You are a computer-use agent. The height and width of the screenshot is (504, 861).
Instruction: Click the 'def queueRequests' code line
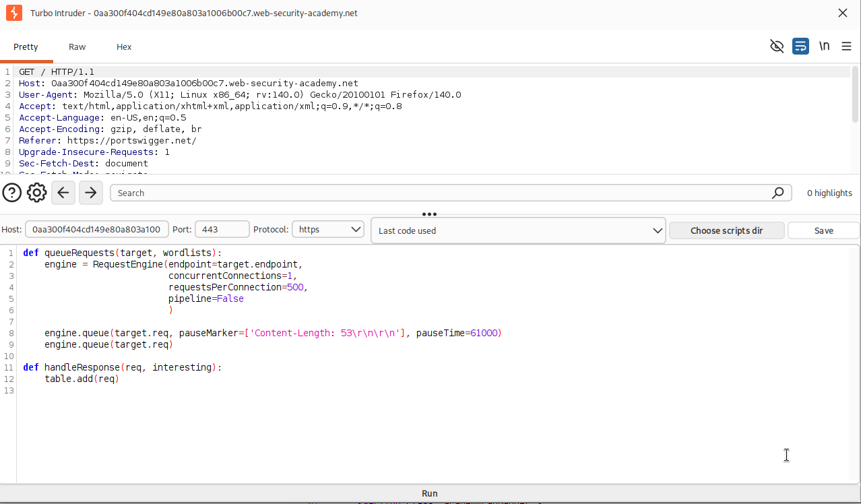click(123, 253)
